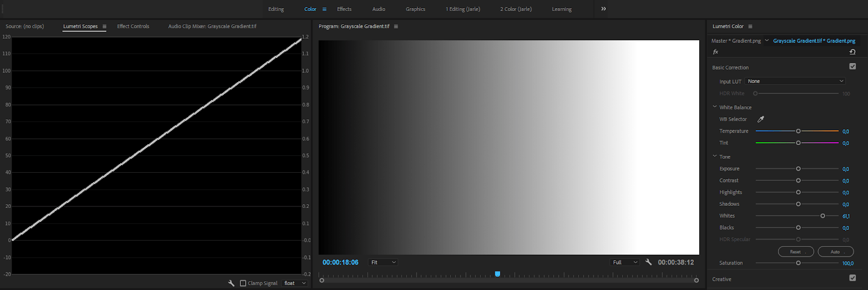
Task: Open Program monitor wrench settings
Action: coord(648,262)
